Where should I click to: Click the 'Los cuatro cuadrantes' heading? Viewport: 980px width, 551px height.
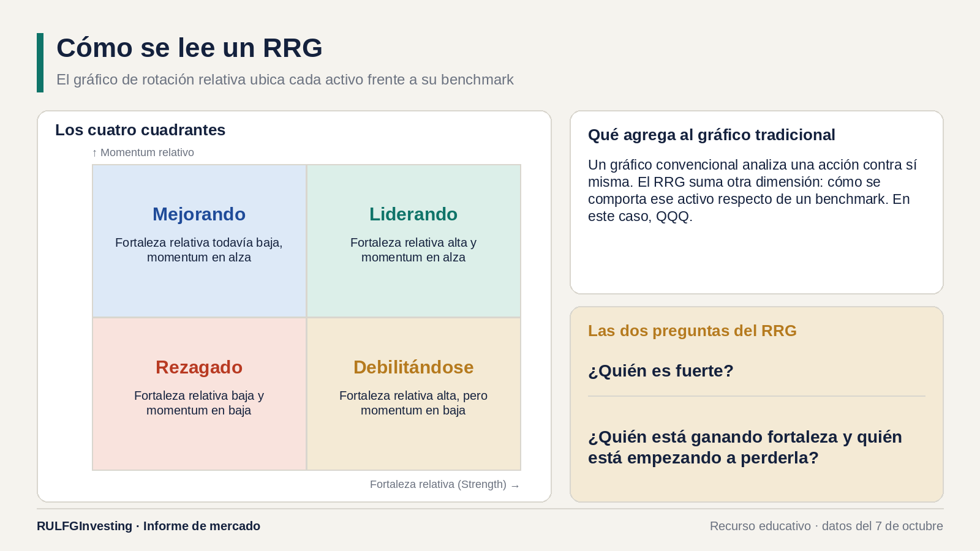click(x=140, y=130)
